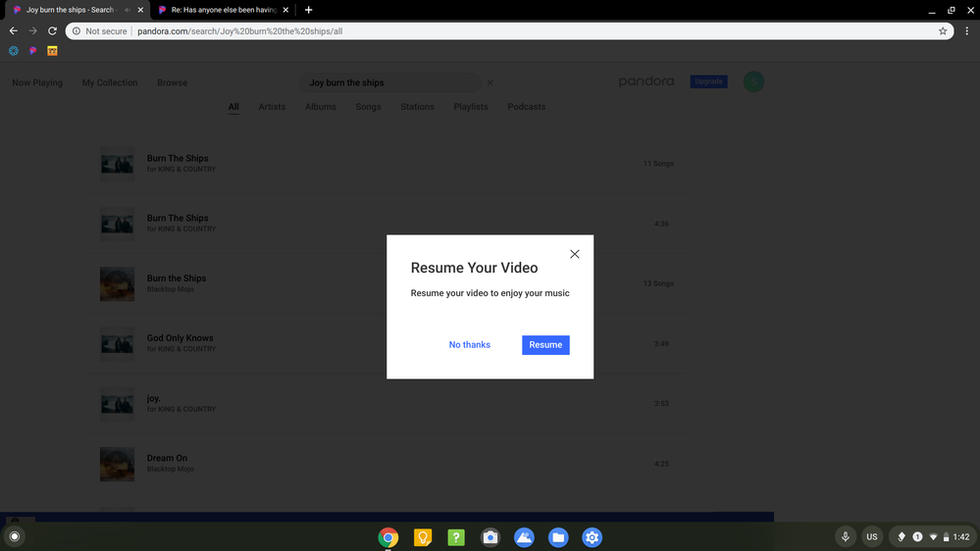Open the Dream On song result
Screen dimensions: 980x551
point(387,464)
